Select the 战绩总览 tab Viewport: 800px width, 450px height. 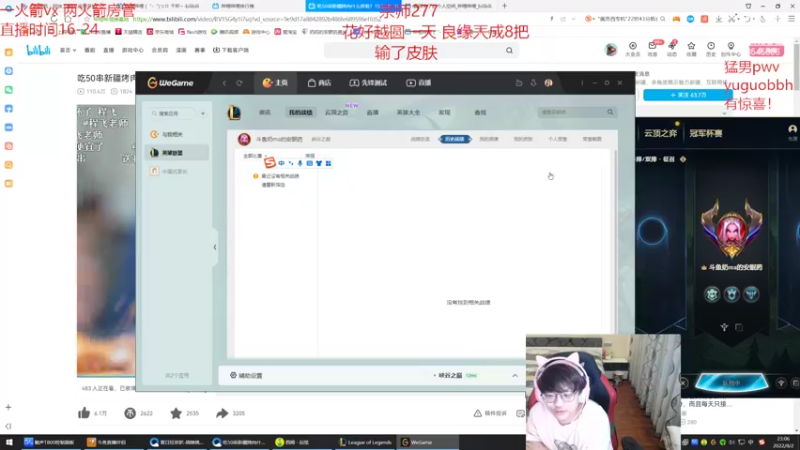[420, 139]
